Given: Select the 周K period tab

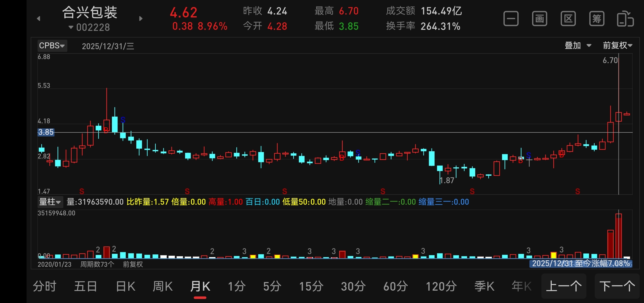Looking at the screenshot, I should 163,286.
